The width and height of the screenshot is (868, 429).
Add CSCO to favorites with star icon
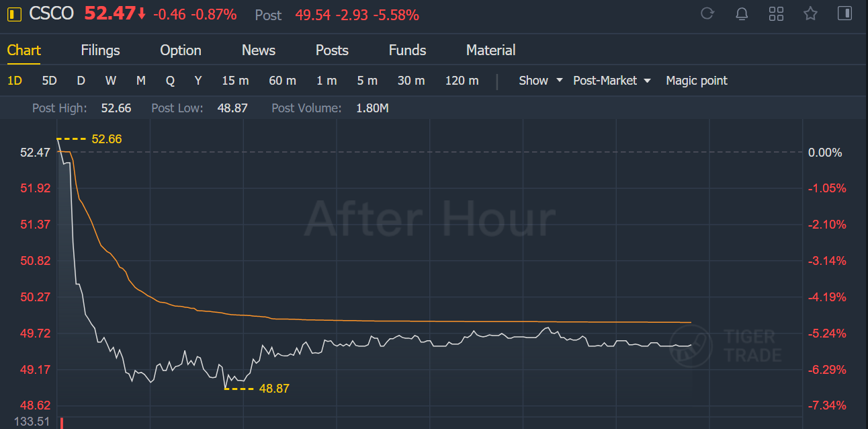(811, 13)
